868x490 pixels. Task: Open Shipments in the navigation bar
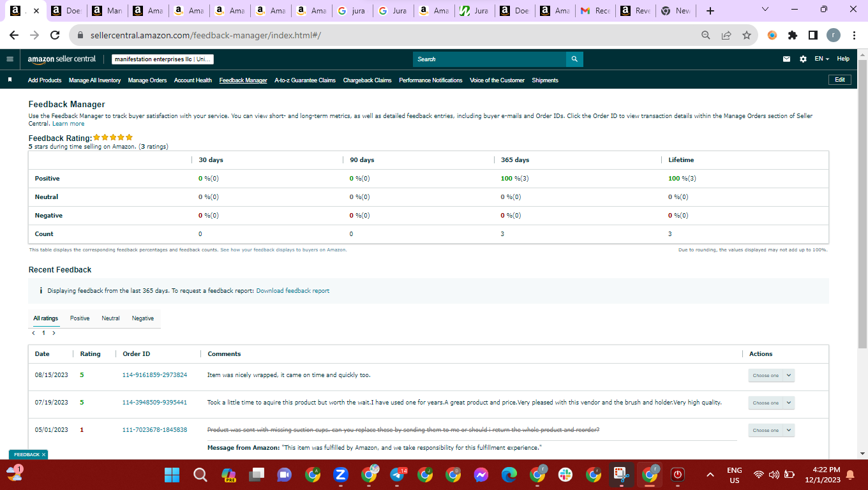coord(545,80)
